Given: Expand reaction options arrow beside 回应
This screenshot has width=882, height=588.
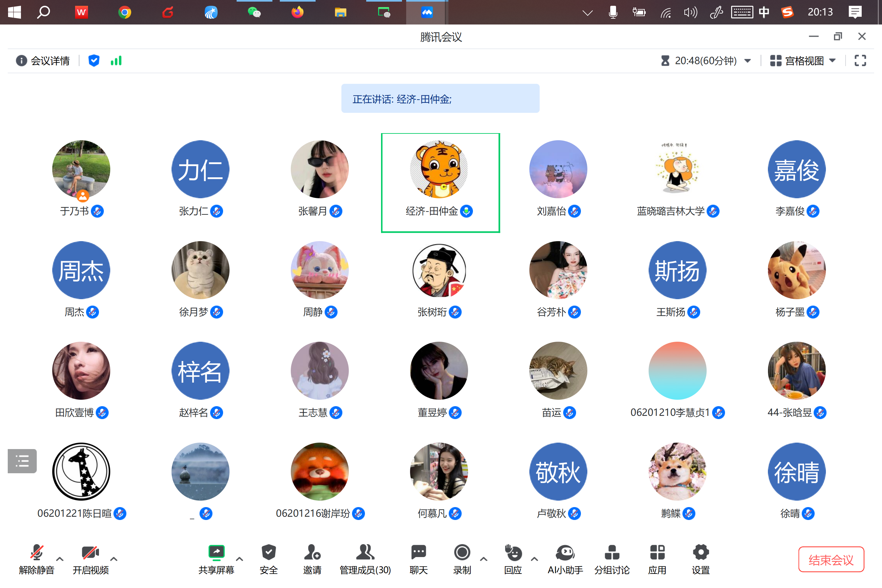Looking at the screenshot, I should 534,559.
